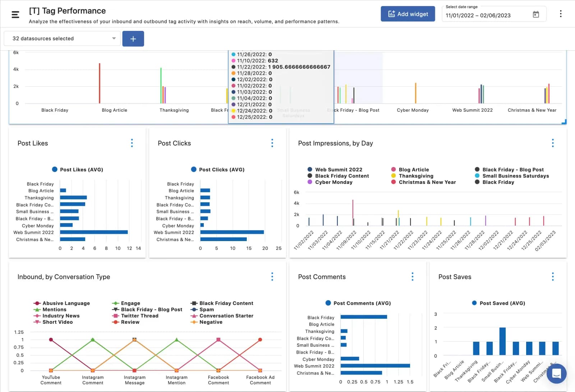Toggle Abusive Language legend series
This screenshot has width=575, height=392.
click(66, 303)
